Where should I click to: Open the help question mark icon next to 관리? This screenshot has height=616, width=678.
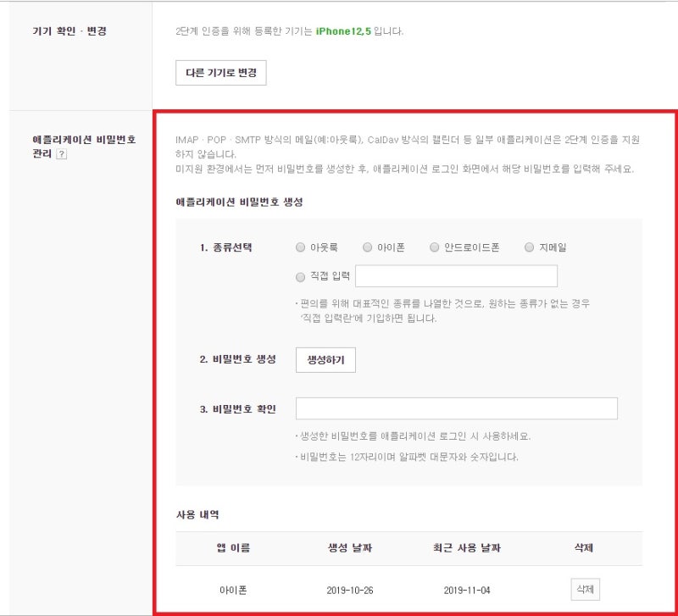click(x=61, y=154)
